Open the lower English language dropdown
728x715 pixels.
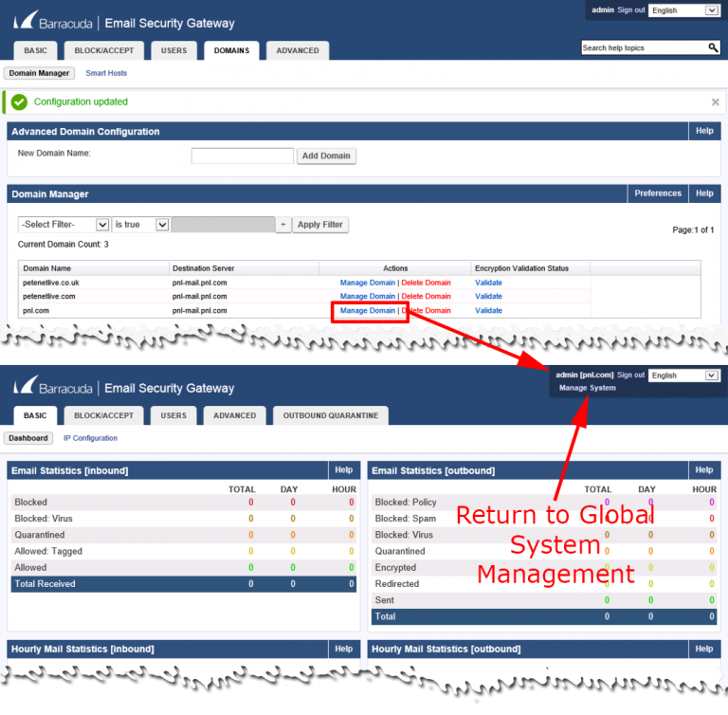tap(683, 376)
